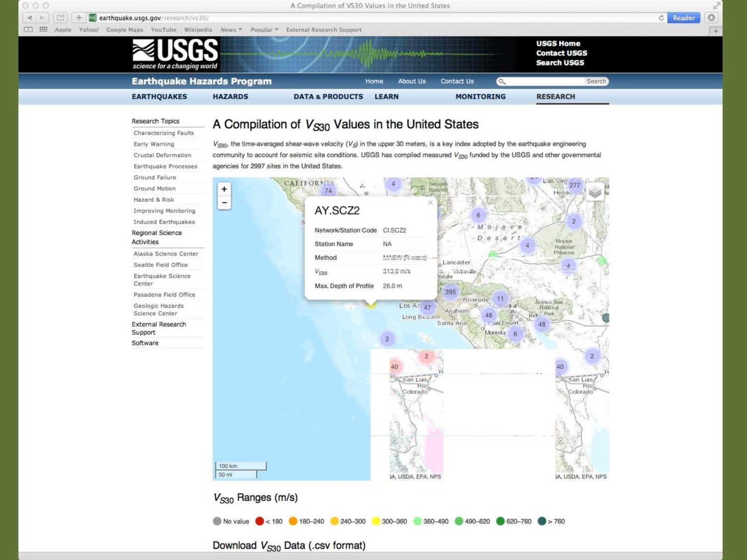Click the Share icon in the browser toolbar
The height and width of the screenshot is (560, 747).
tap(60, 18)
